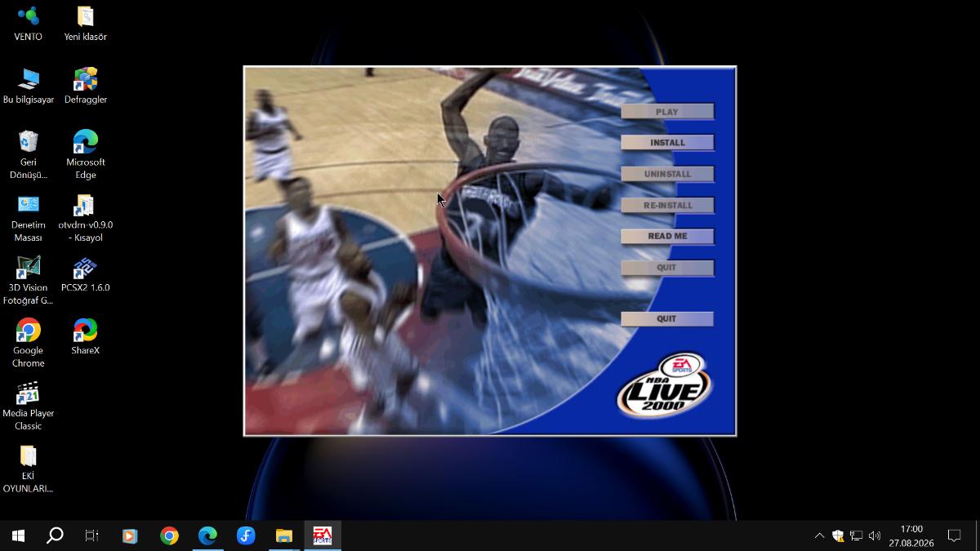Select the Microsoft Edge desktop shortcut
Viewport: 980px width, 551px height.
[x=85, y=155]
